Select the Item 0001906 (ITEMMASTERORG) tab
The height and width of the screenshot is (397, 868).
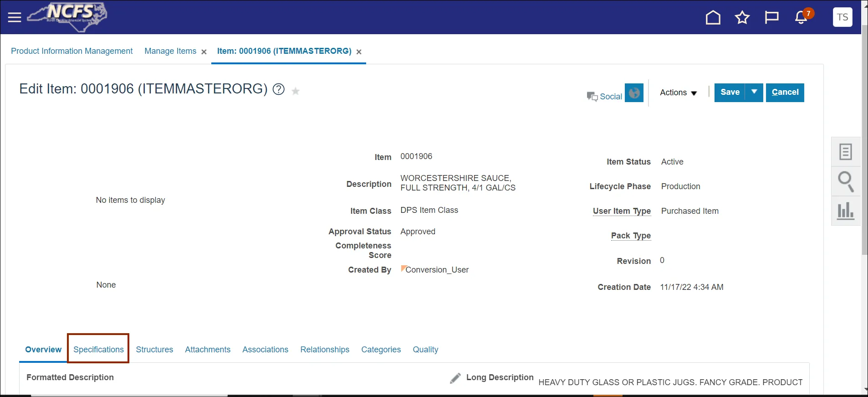point(284,51)
